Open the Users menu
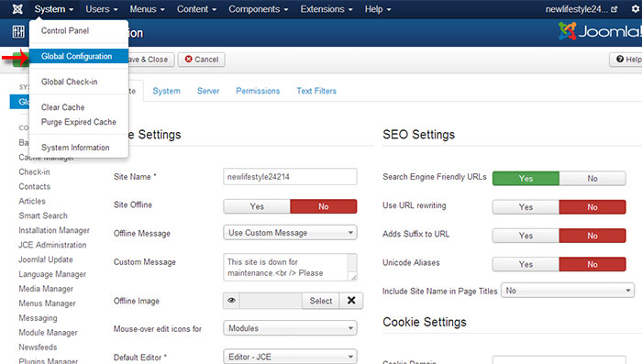The image size is (642, 364). pos(102,9)
